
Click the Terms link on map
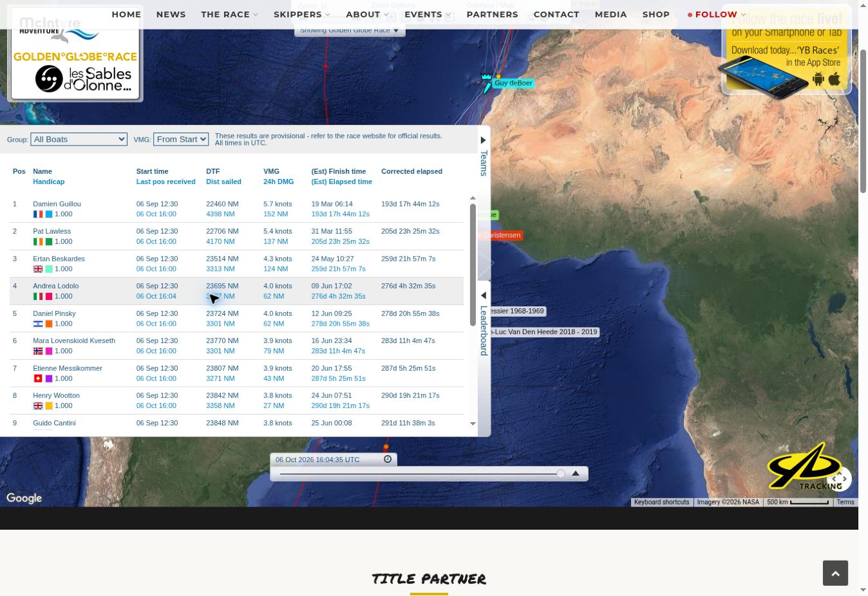click(845, 502)
